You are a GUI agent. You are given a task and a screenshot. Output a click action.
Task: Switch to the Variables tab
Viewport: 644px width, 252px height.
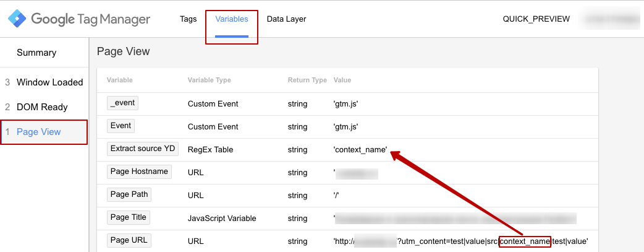[x=232, y=19]
